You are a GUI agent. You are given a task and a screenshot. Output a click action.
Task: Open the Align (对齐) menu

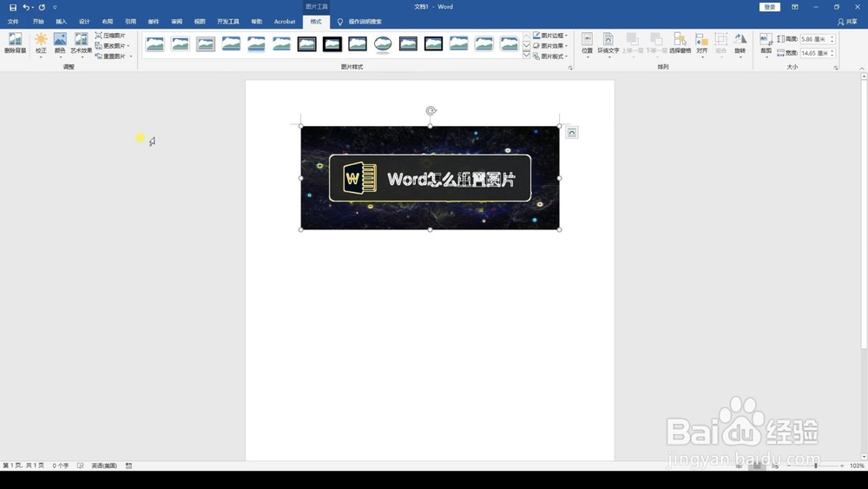point(702,44)
